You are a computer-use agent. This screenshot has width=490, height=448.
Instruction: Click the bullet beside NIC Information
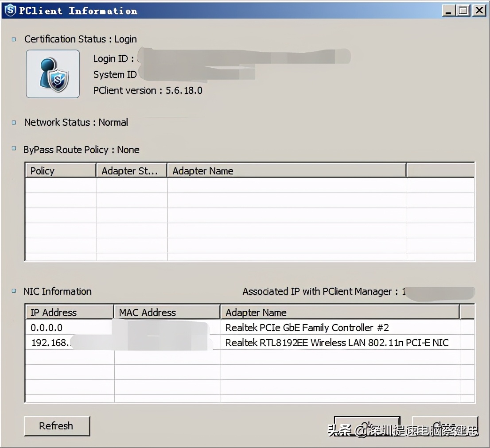click(x=14, y=291)
